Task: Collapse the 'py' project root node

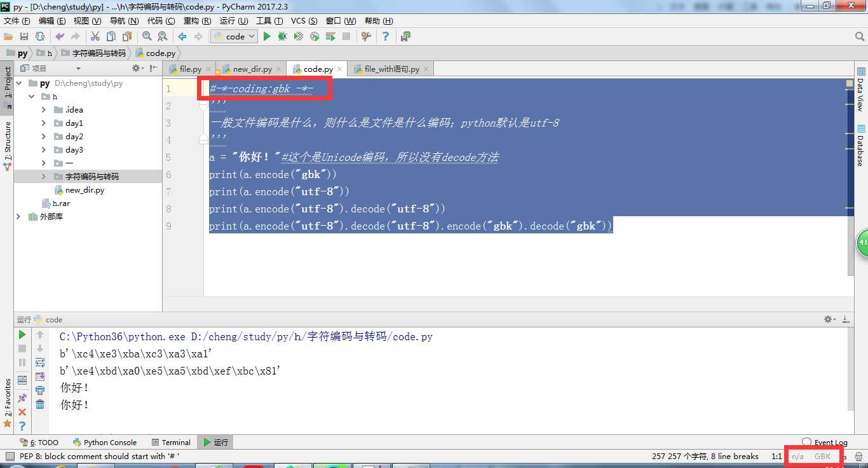Action: coord(18,83)
